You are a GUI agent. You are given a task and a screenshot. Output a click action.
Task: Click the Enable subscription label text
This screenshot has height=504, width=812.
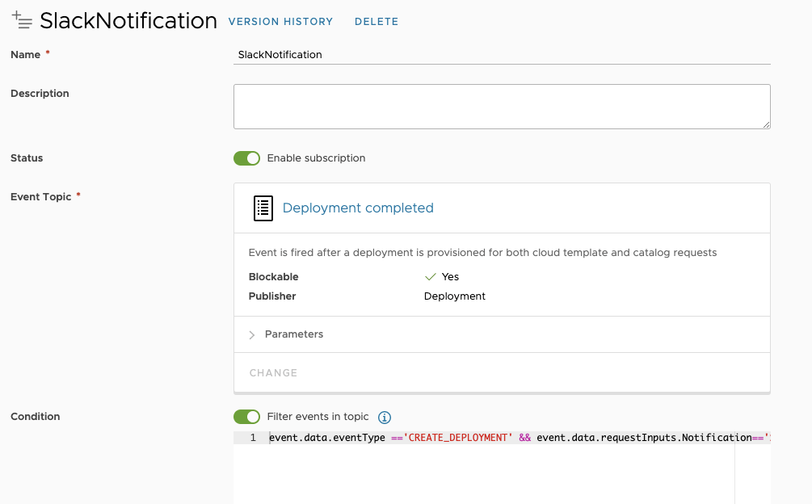pos(316,158)
